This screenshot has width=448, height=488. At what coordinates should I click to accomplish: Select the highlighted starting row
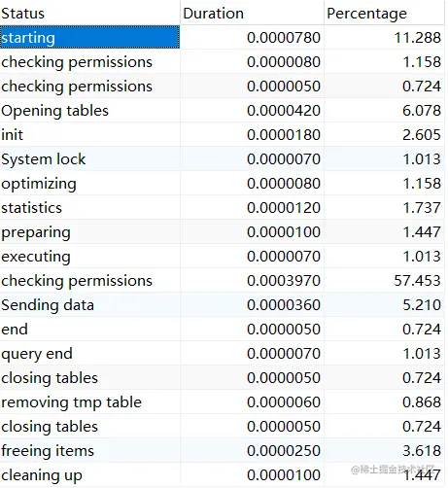click(x=223, y=37)
